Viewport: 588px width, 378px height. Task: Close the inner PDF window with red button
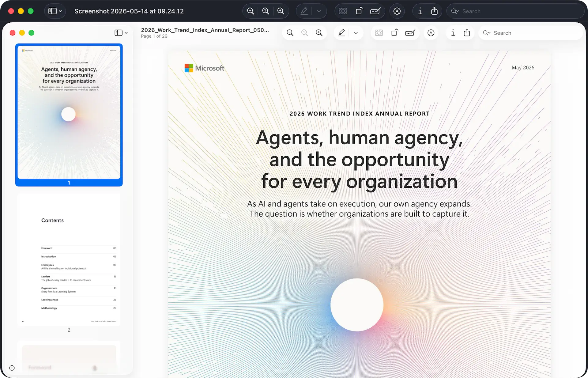pos(13,33)
